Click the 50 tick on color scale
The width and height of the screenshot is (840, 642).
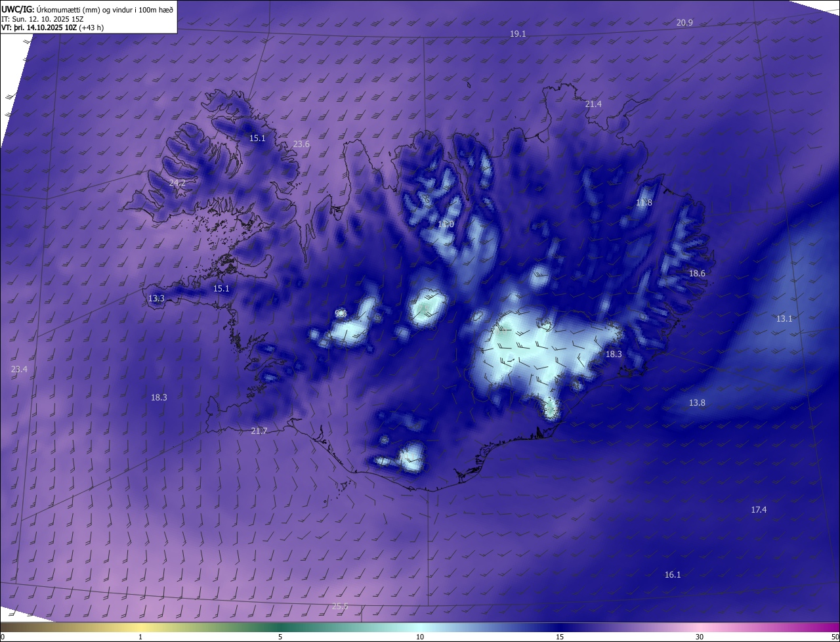click(835, 637)
